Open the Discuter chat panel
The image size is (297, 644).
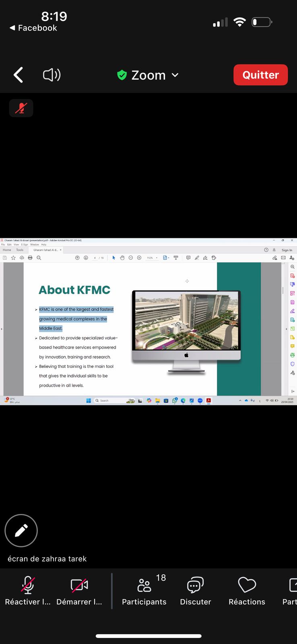pos(196,590)
